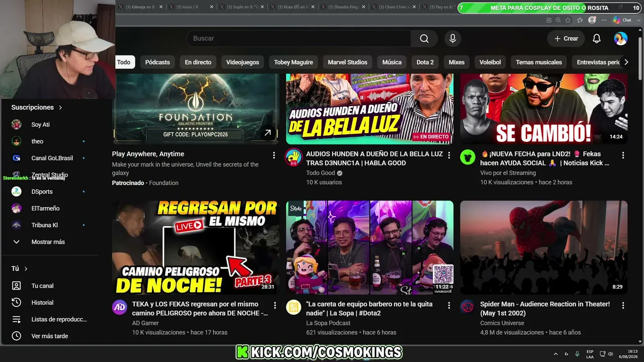Open the ESP LAA language indicator
Image resolution: width=644 pixels, height=362 pixels.
click(590, 354)
